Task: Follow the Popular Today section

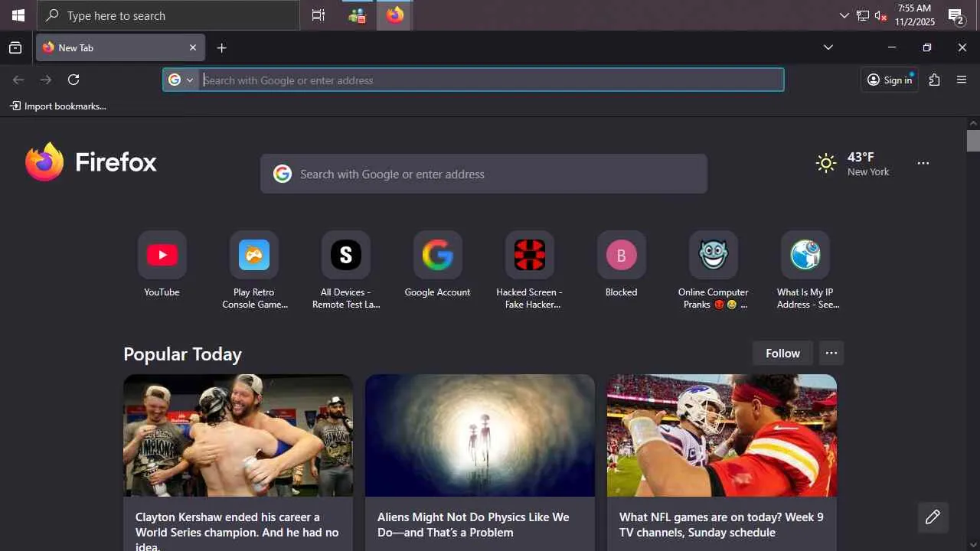Action: tap(782, 354)
